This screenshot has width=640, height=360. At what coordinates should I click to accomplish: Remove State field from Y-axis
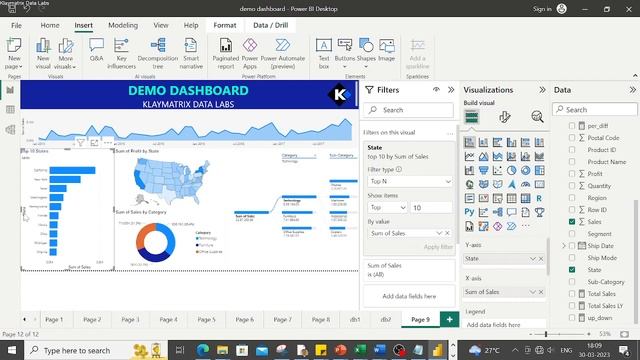pyautogui.click(x=541, y=259)
